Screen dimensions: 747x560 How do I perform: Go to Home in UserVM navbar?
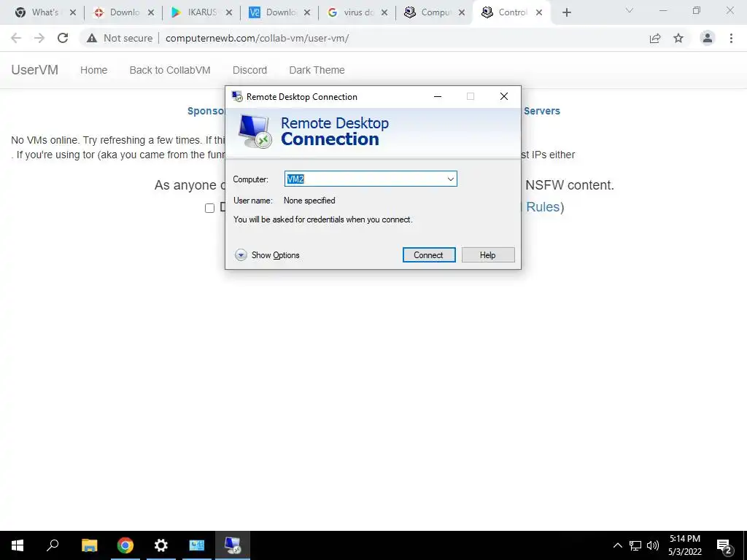tap(94, 70)
